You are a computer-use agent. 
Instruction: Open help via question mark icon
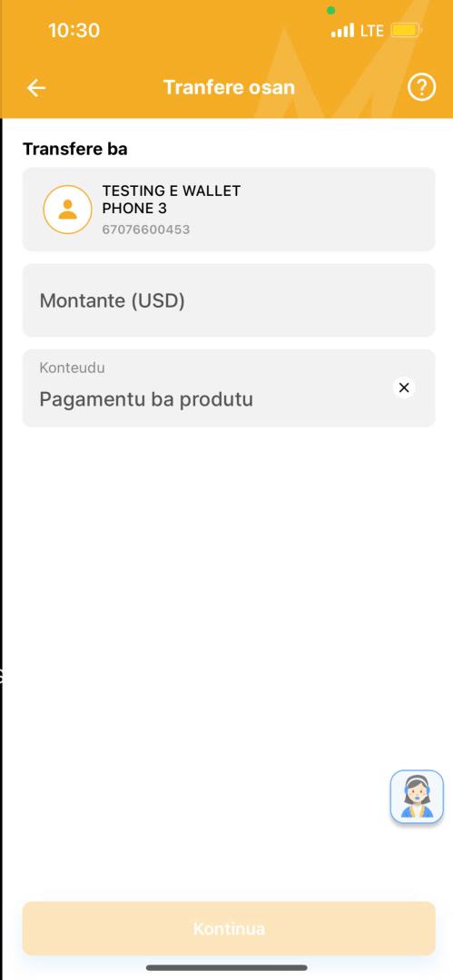[x=421, y=87]
